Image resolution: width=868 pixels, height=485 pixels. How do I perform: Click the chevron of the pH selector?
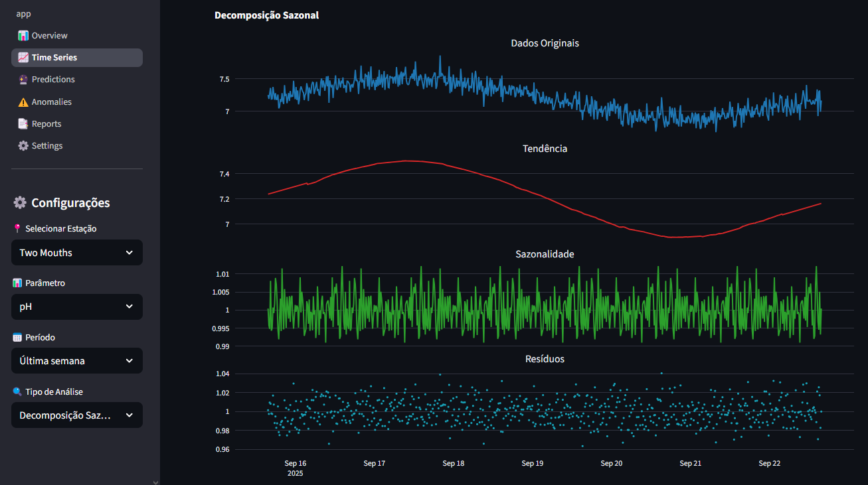click(130, 307)
